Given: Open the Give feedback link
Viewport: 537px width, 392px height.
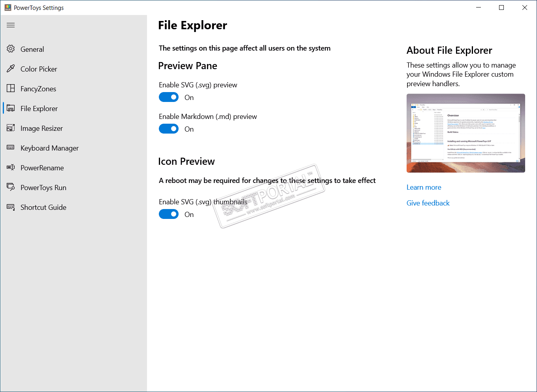Looking at the screenshot, I should point(428,203).
